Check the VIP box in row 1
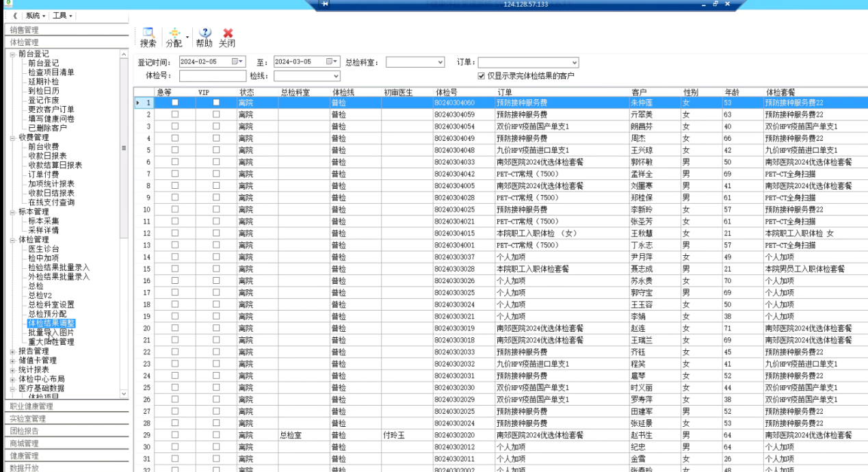The height and width of the screenshot is (472, 868). pos(216,103)
